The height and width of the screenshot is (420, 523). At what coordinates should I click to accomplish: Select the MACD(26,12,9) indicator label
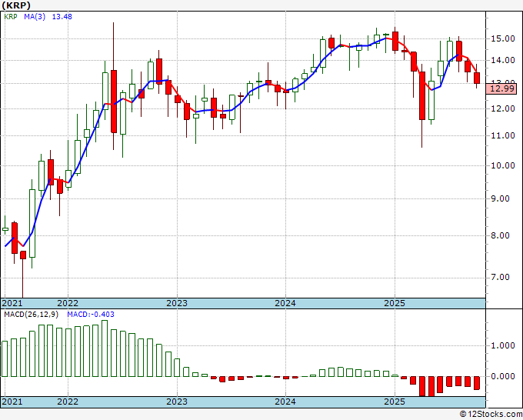coord(32,315)
